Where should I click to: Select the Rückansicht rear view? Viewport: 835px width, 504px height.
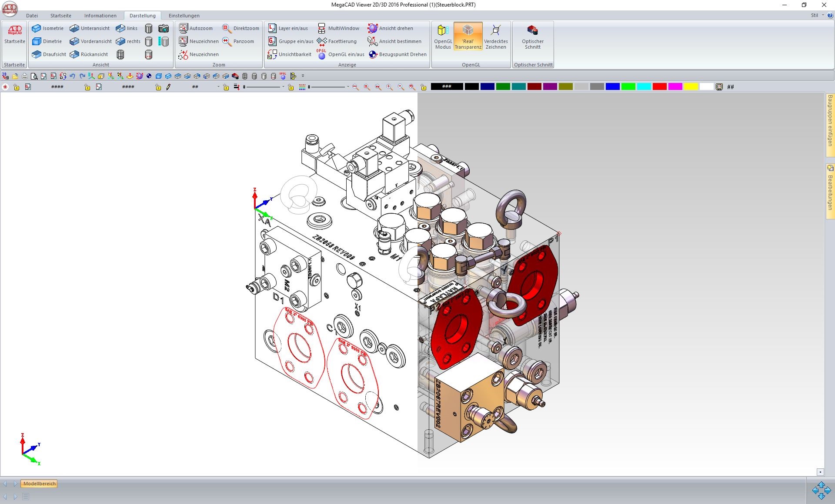coord(89,54)
